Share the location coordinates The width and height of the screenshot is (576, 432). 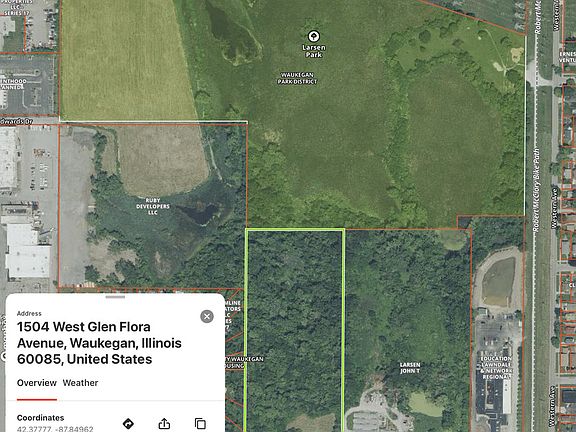coord(164,424)
